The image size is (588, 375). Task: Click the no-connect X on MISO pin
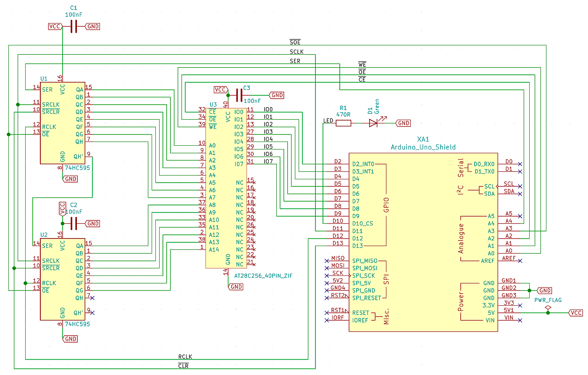pyautogui.click(x=327, y=261)
